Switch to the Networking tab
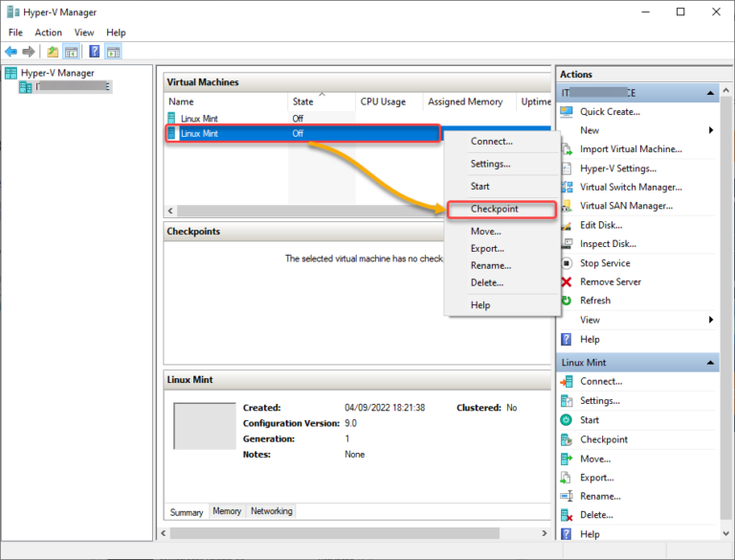 click(x=271, y=511)
